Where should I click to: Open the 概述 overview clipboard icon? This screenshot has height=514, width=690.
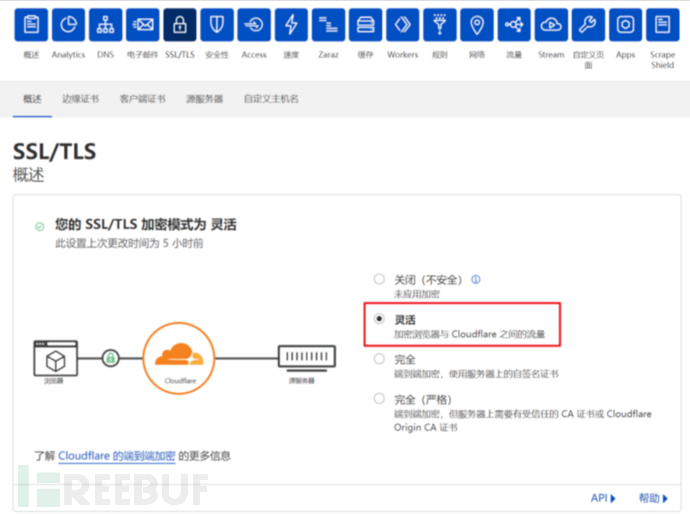[31, 25]
